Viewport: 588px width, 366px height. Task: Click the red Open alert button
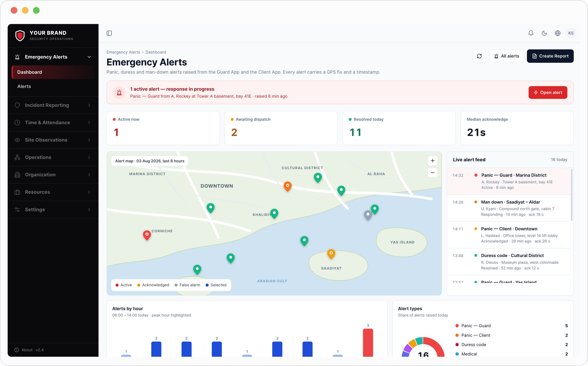tap(548, 93)
